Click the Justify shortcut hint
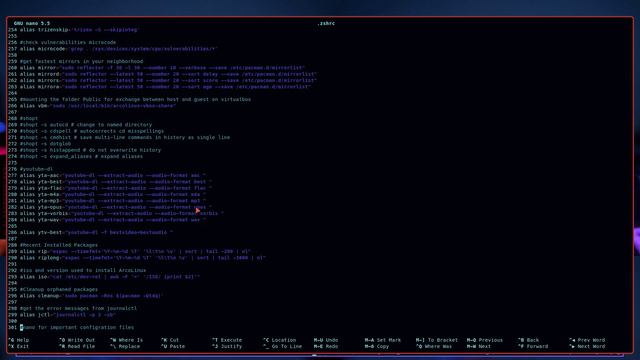Image resolution: width=640 pixels, height=360 pixels. pos(227,347)
